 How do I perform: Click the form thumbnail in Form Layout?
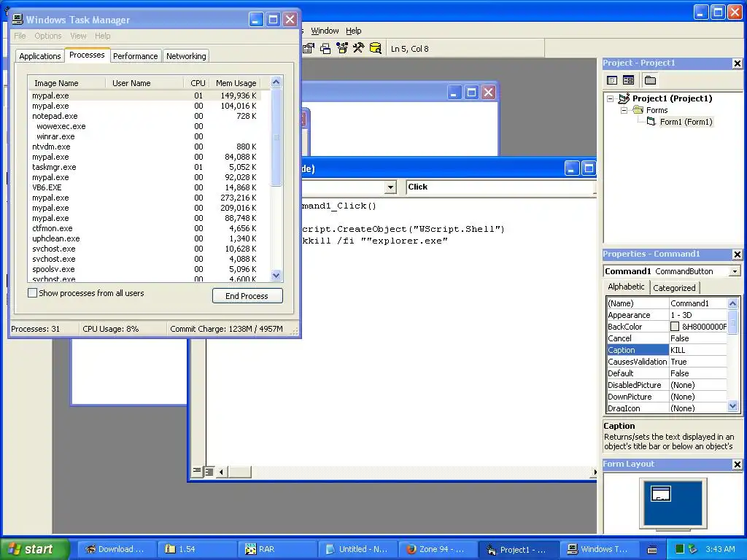[661, 494]
